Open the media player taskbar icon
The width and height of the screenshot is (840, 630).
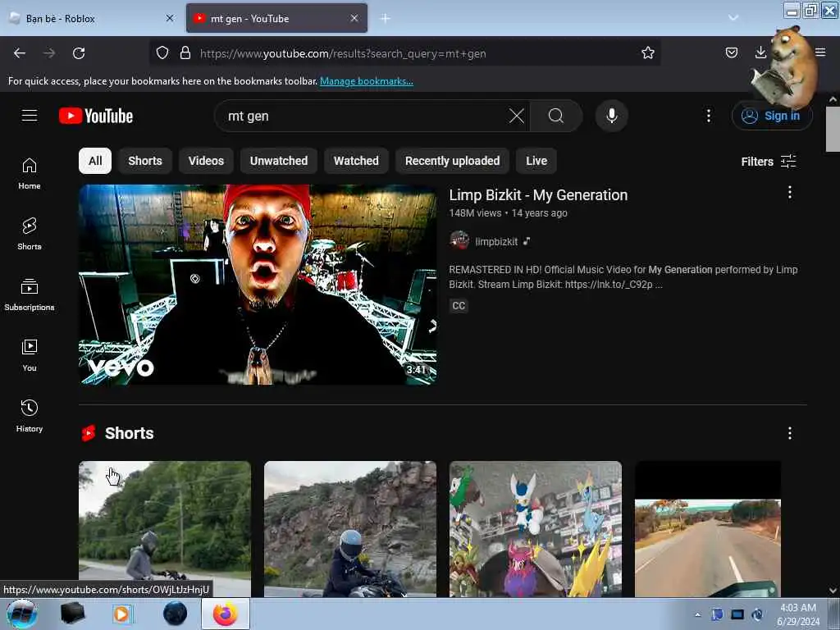tap(121, 614)
